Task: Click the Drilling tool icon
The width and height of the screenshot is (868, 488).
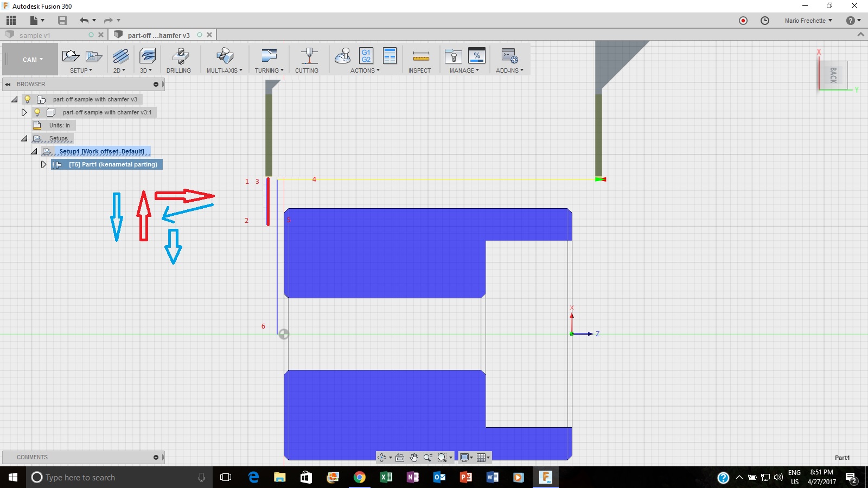Action: click(x=179, y=57)
